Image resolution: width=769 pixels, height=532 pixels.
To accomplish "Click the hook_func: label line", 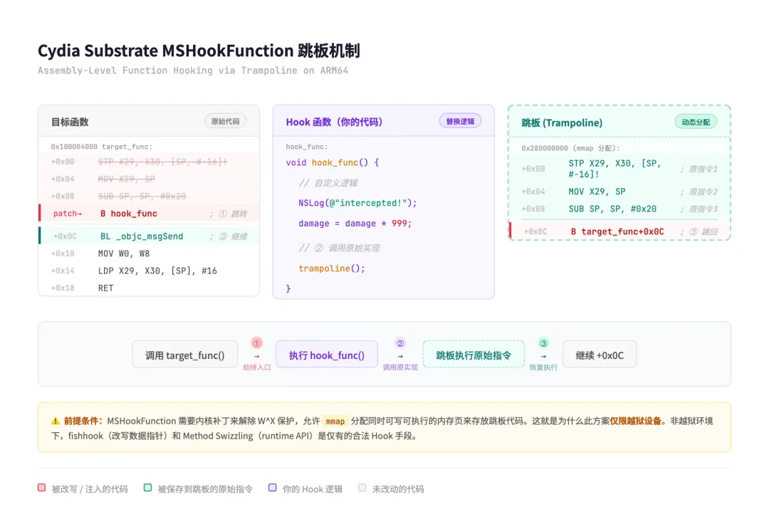I will pos(306,147).
